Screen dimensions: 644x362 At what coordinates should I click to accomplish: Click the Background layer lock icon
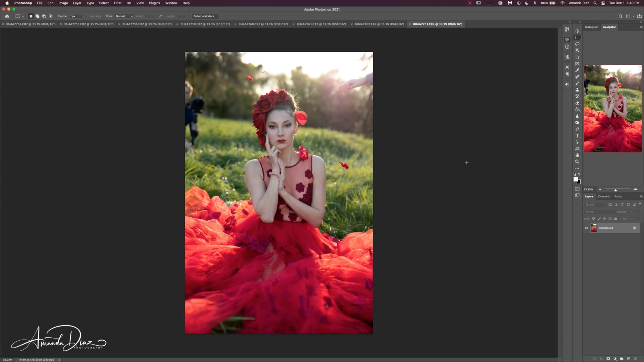[634, 228]
